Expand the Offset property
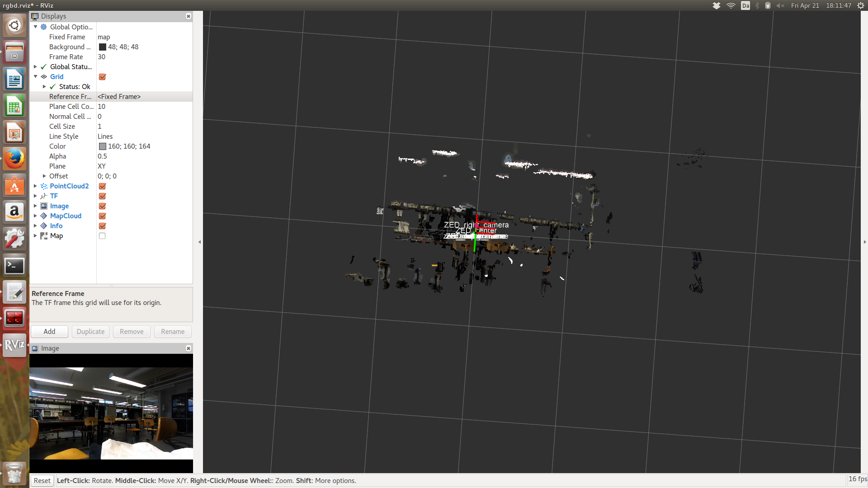This screenshot has height=488, width=868. click(x=44, y=176)
